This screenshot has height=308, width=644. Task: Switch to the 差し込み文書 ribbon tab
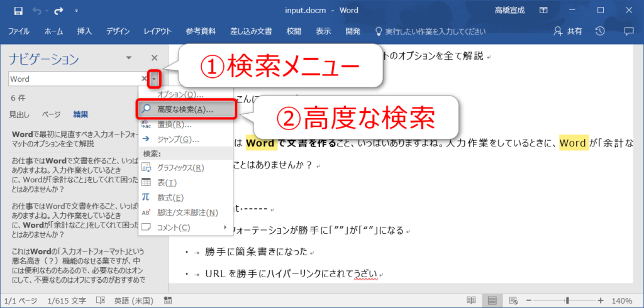[251, 31]
